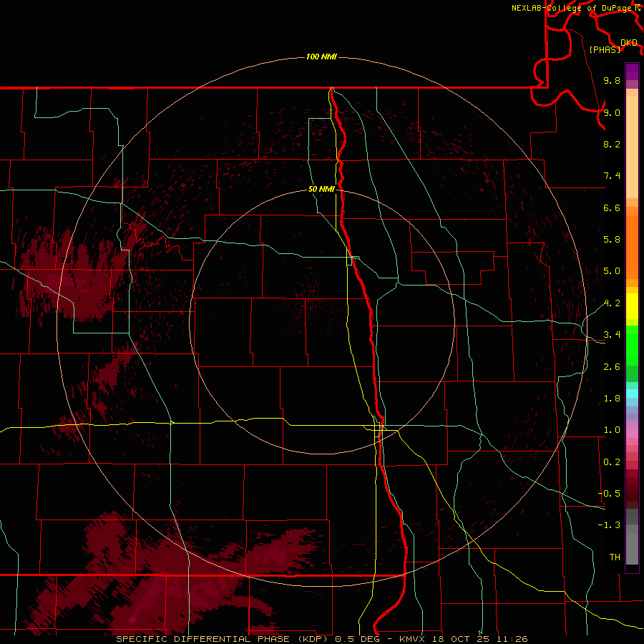Click the "DKD" label above the scale
The image size is (644, 644).
(629, 43)
